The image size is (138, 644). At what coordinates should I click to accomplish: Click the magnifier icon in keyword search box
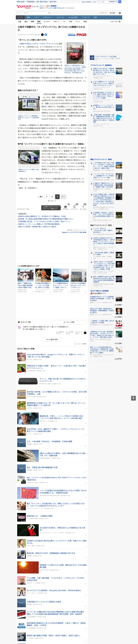(x=49, y=13)
